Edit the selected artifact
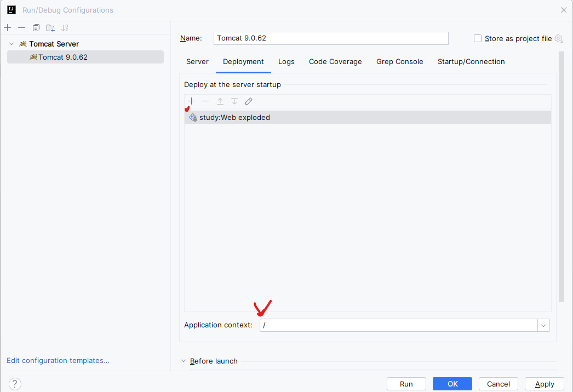573x392 pixels. [x=249, y=101]
